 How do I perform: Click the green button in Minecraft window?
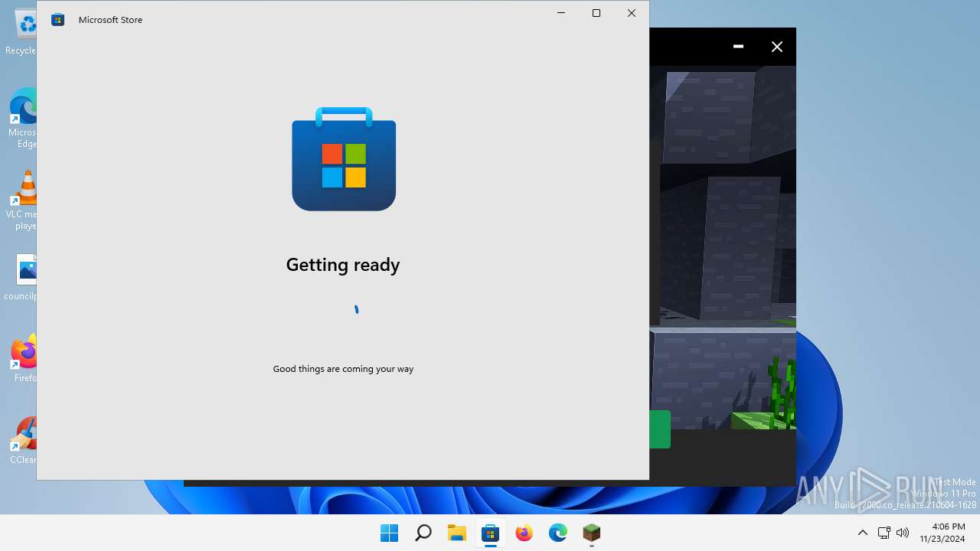click(660, 429)
